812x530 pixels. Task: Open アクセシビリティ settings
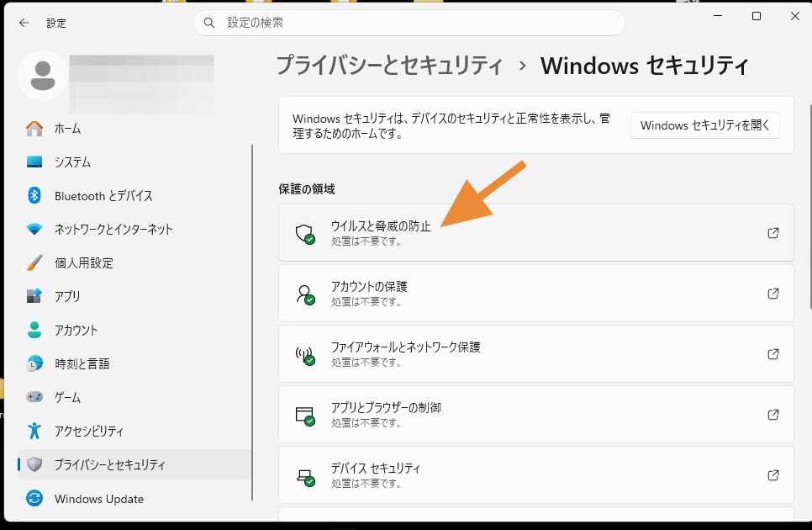click(x=134, y=431)
